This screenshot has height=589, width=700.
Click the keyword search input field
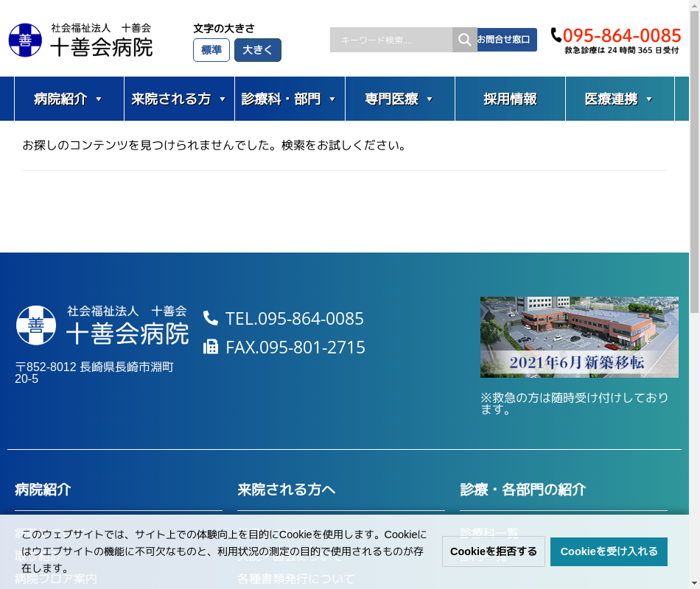pyautogui.click(x=391, y=40)
